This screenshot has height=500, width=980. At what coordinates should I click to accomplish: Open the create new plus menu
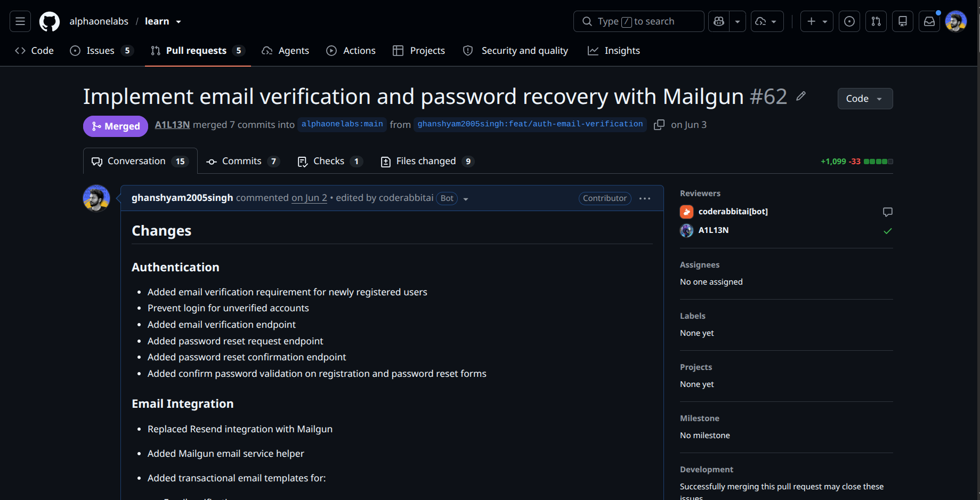[816, 21]
